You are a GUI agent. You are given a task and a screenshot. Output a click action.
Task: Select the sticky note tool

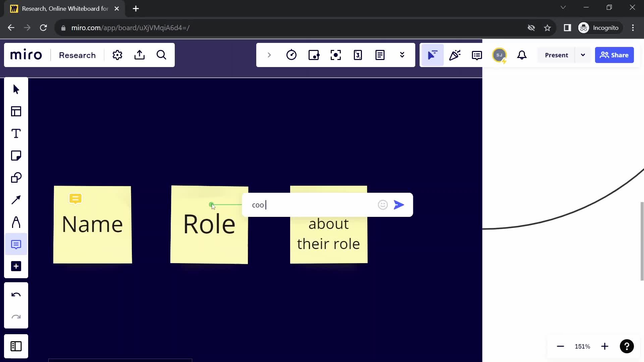pos(16,156)
